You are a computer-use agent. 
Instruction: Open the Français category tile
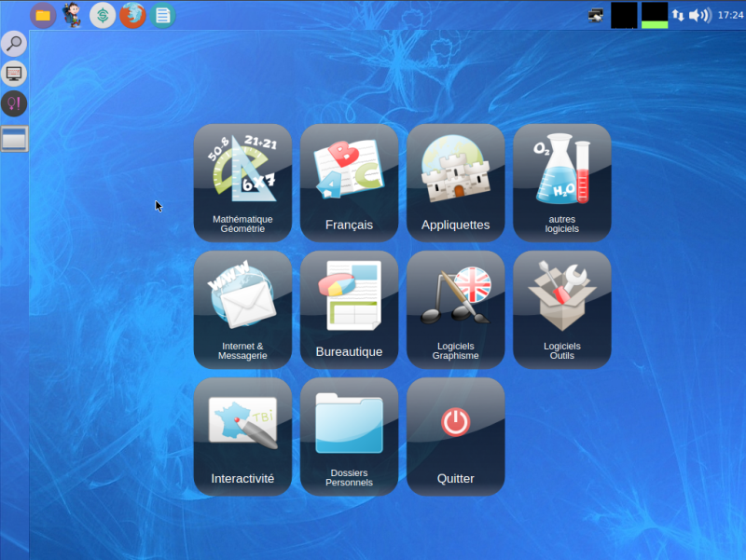click(x=349, y=183)
